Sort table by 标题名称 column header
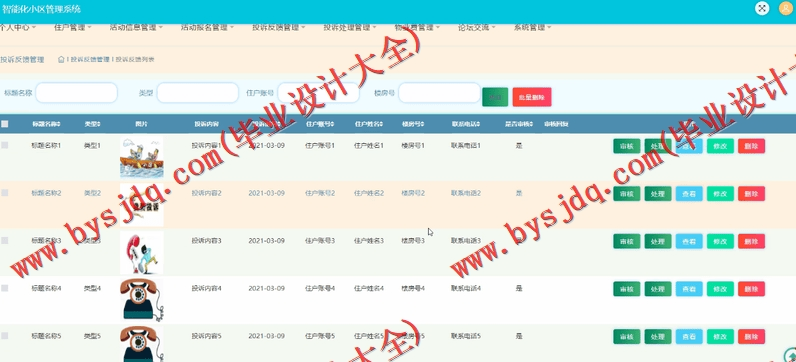Viewport: 796px width, 362px height. [46, 124]
